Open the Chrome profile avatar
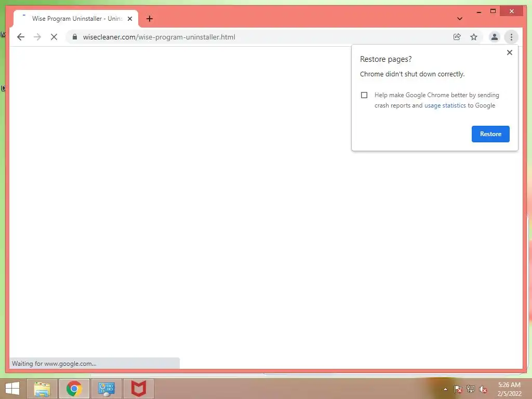532x399 pixels. 495,37
